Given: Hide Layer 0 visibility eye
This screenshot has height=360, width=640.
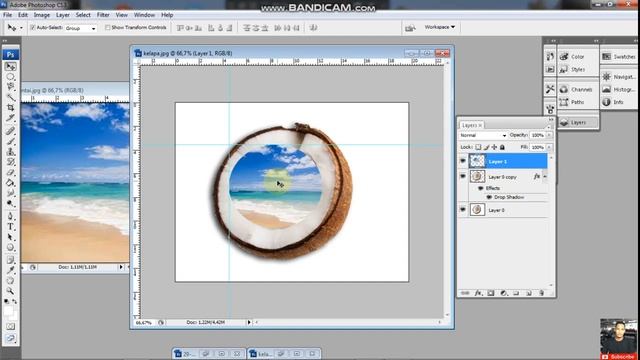Looking at the screenshot, I should (x=463, y=209).
